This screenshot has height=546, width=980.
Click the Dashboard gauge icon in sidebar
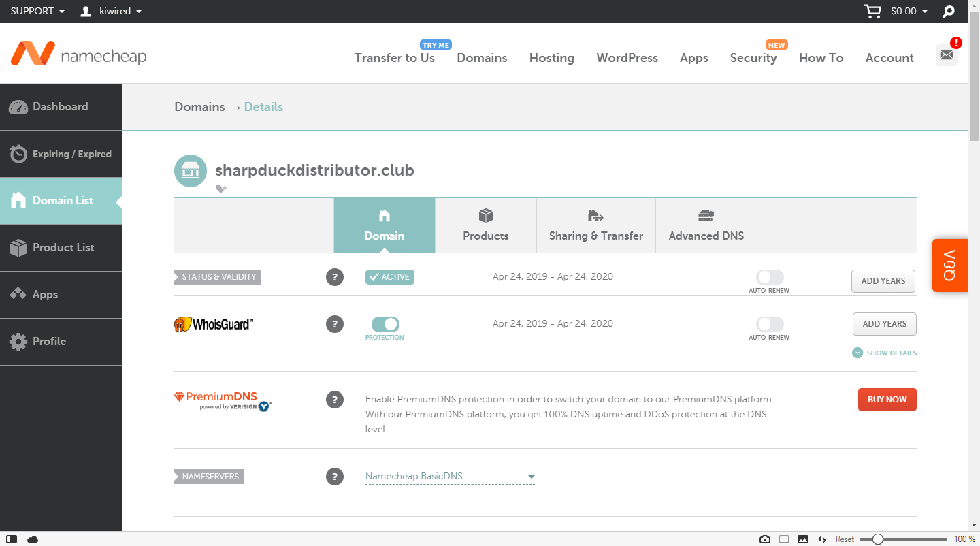pos(18,107)
